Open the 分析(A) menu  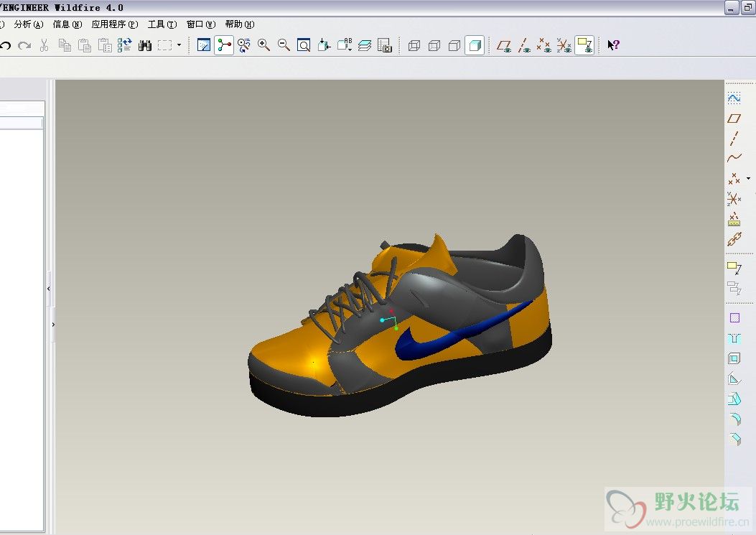(x=29, y=24)
